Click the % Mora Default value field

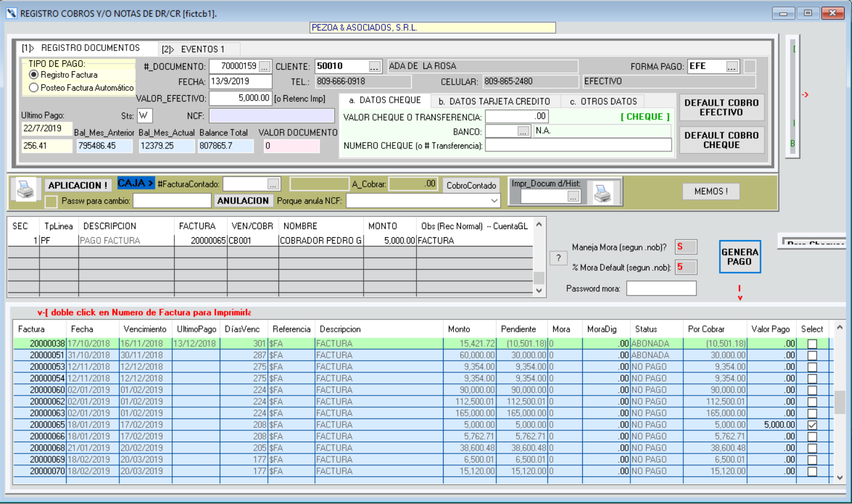click(686, 267)
